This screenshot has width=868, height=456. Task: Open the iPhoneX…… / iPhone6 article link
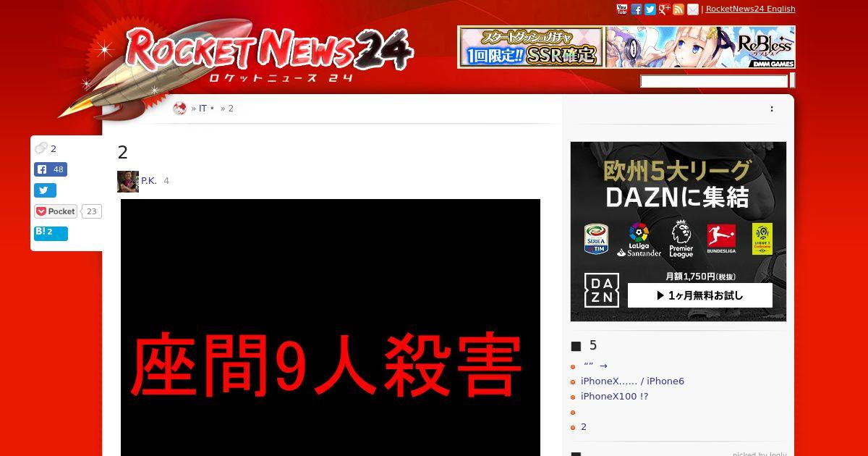(632, 381)
